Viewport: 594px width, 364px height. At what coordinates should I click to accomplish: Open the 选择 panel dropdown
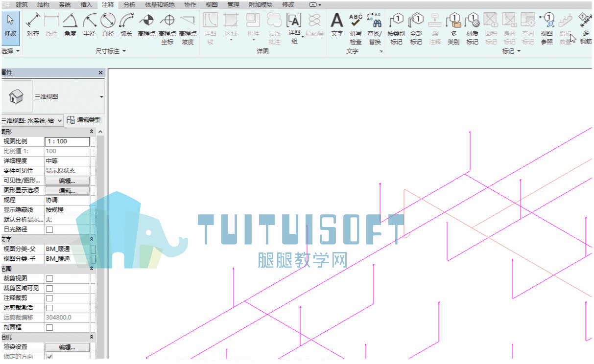pyautogui.click(x=10, y=51)
